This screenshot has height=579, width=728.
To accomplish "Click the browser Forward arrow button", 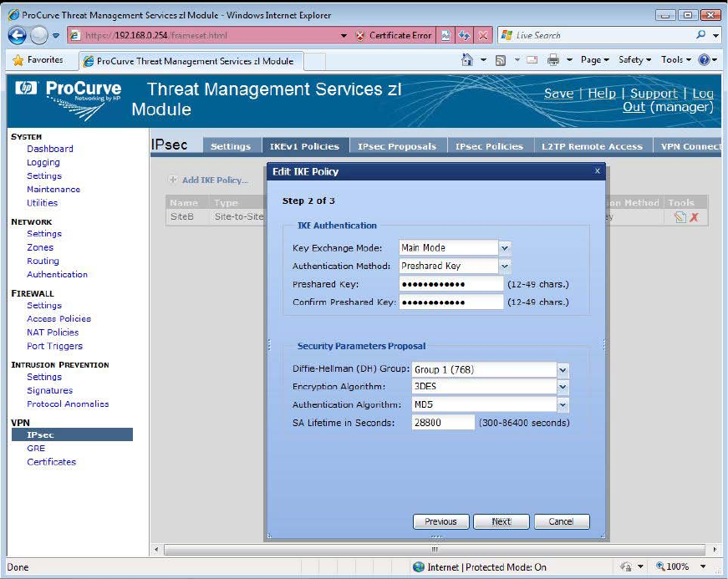I will click(x=39, y=35).
